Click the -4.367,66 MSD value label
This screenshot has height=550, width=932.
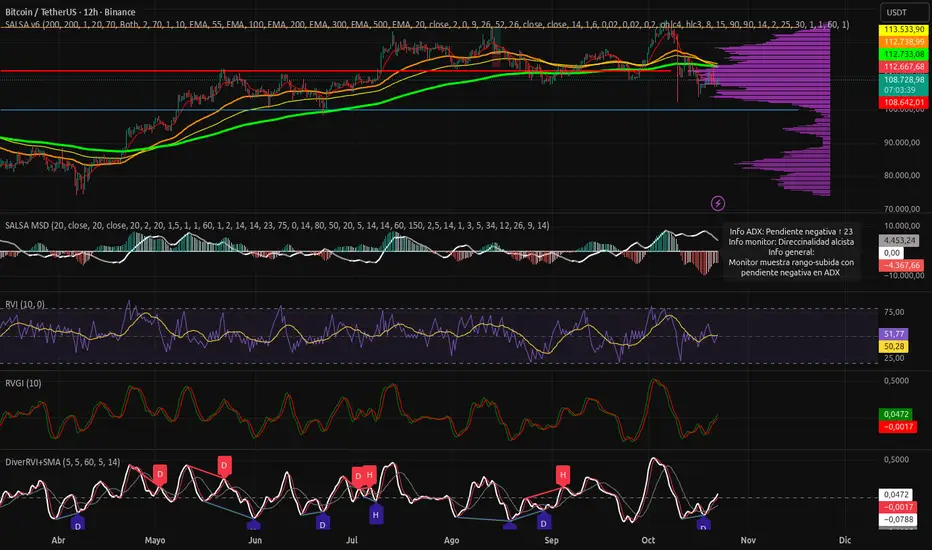pos(901,265)
